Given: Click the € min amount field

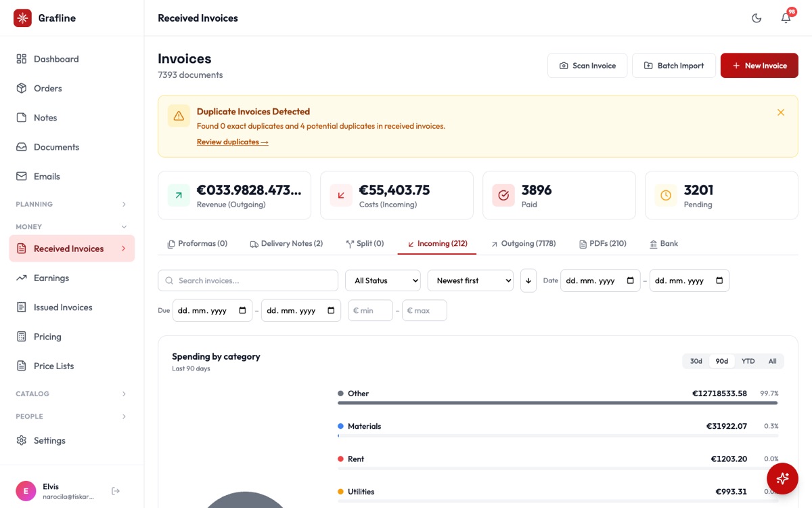Looking at the screenshot, I should tap(370, 310).
